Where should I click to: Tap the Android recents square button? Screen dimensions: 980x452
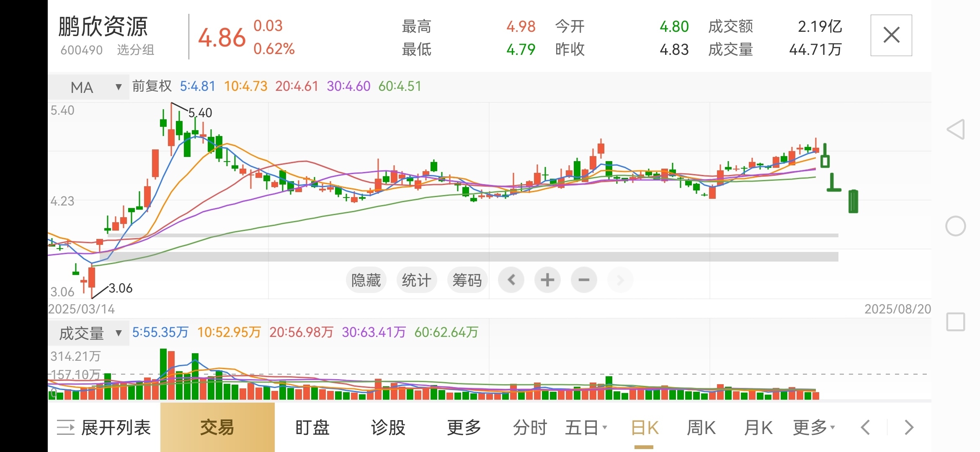(956, 322)
